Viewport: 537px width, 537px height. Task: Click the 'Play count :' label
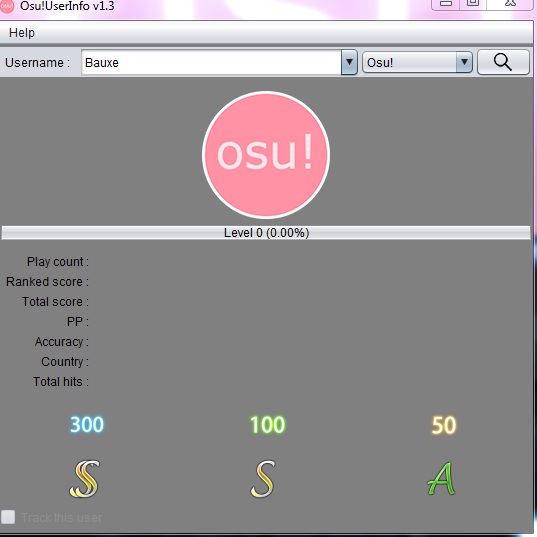[58, 262]
